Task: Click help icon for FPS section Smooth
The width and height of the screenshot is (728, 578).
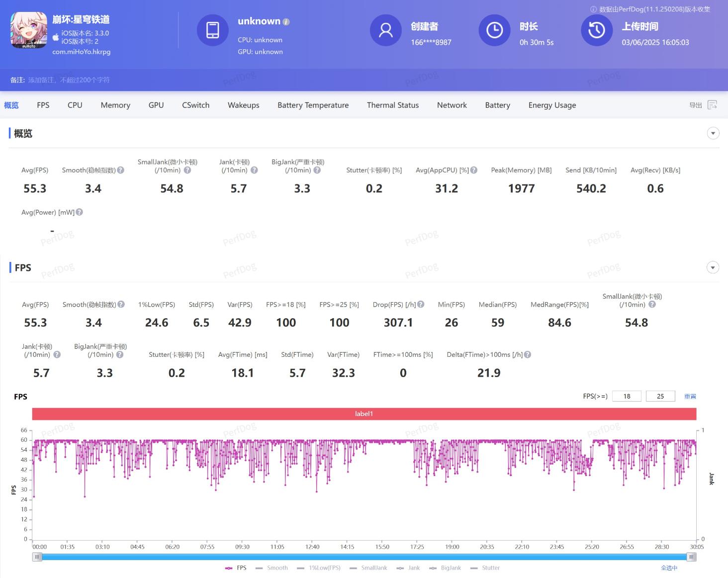Action: click(121, 304)
